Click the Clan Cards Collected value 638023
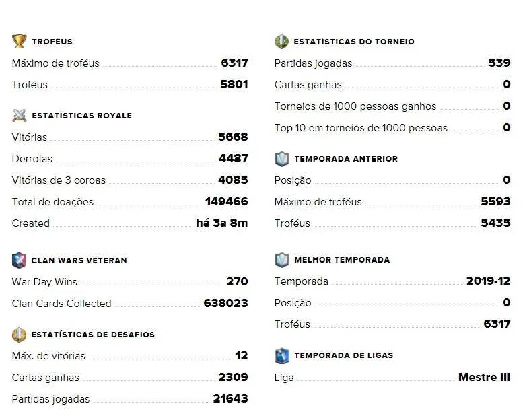The width and height of the screenshot is (527, 420). pyautogui.click(x=226, y=303)
